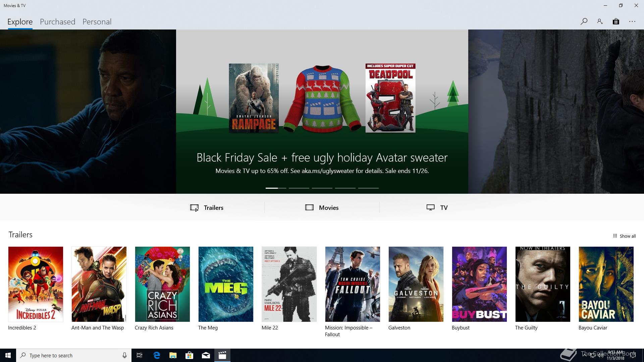Switch to the Personal tab
The height and width of the screenshot is (362, 644).
click(x=97, y=22)
